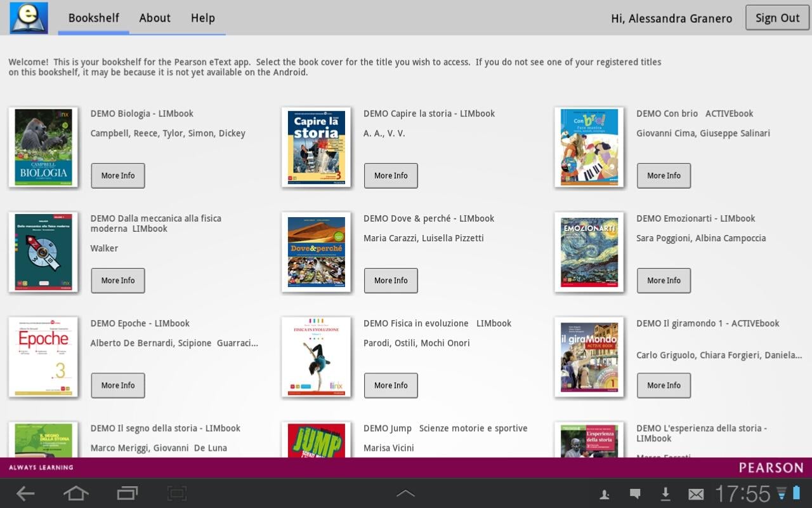Sign Out of the account

click(777, 18)
